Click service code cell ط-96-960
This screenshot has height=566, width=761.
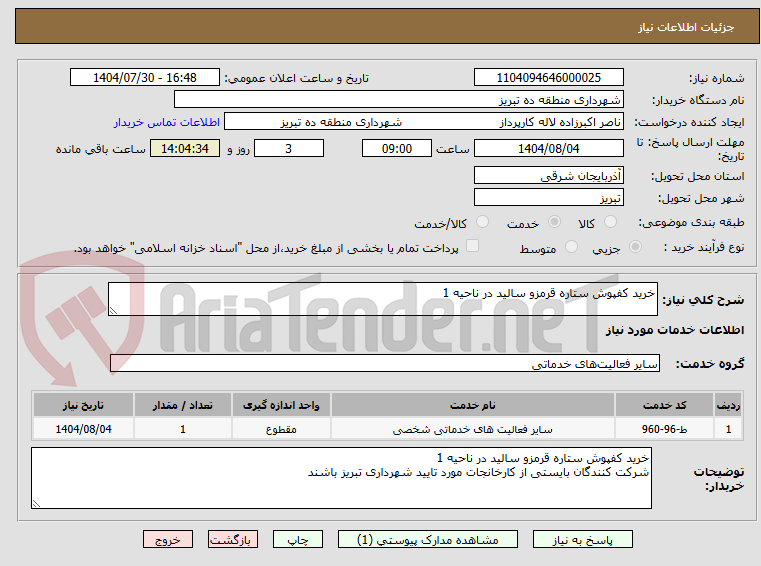(664, 429)
